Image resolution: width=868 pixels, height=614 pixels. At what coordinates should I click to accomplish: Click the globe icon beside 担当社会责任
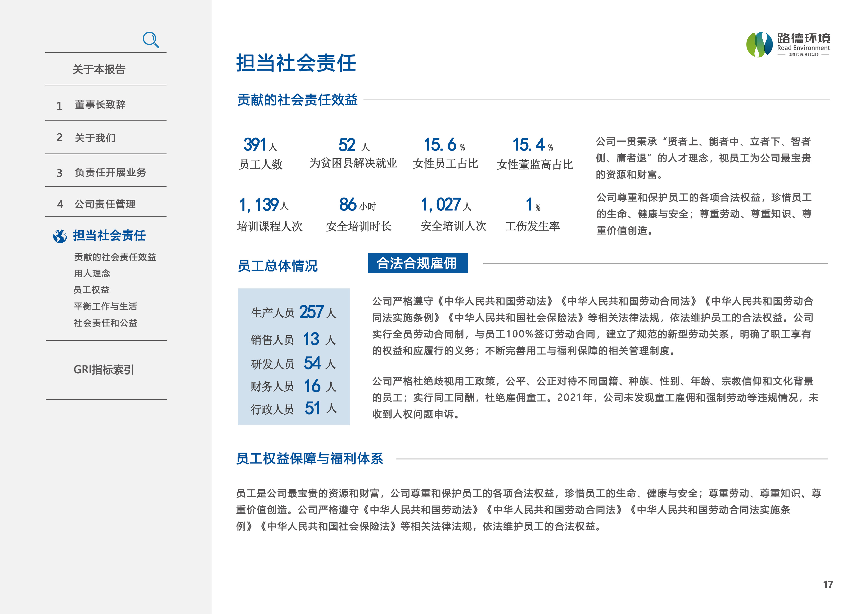[x=60, y=236]
